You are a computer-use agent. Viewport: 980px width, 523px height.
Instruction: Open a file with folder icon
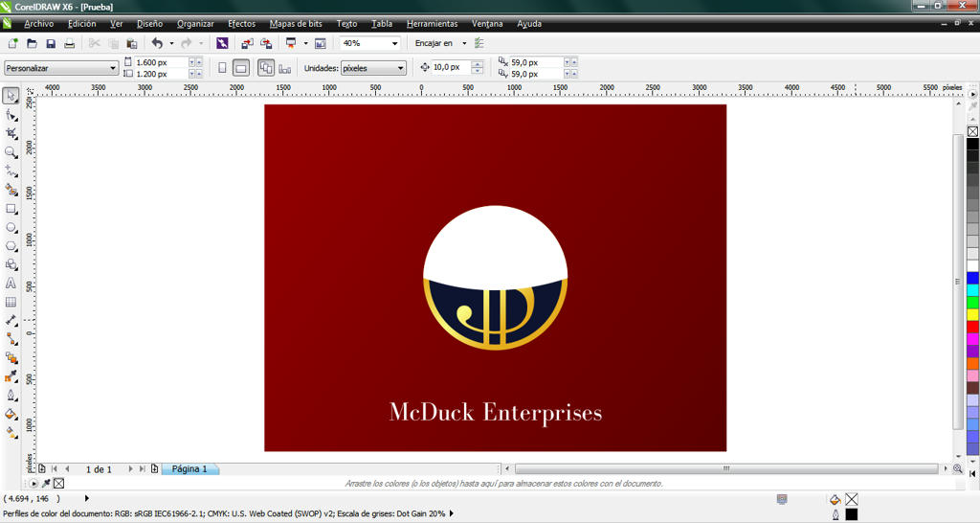pyautogui.click(x=32, y=43)
